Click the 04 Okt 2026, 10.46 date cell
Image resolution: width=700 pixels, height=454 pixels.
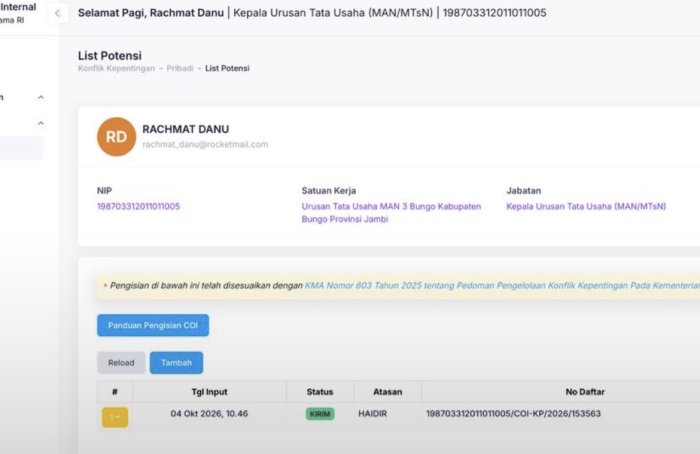[209, 414]
